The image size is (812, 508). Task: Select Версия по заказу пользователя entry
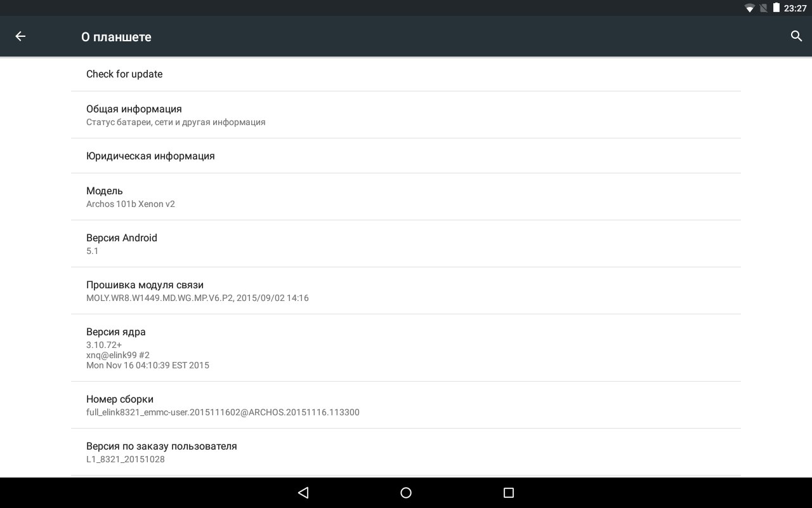(x=406, y=452)
